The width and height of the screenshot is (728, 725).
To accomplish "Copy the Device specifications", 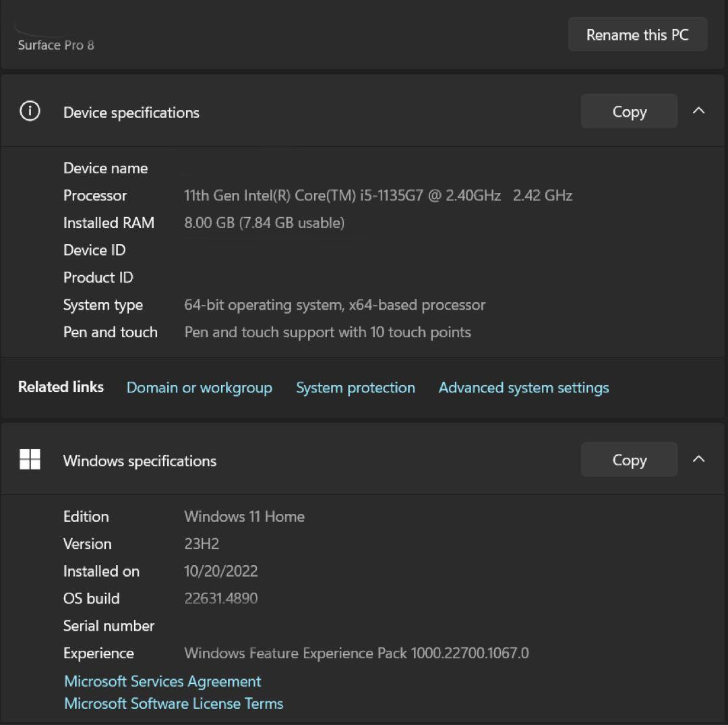I will point(628,111).
